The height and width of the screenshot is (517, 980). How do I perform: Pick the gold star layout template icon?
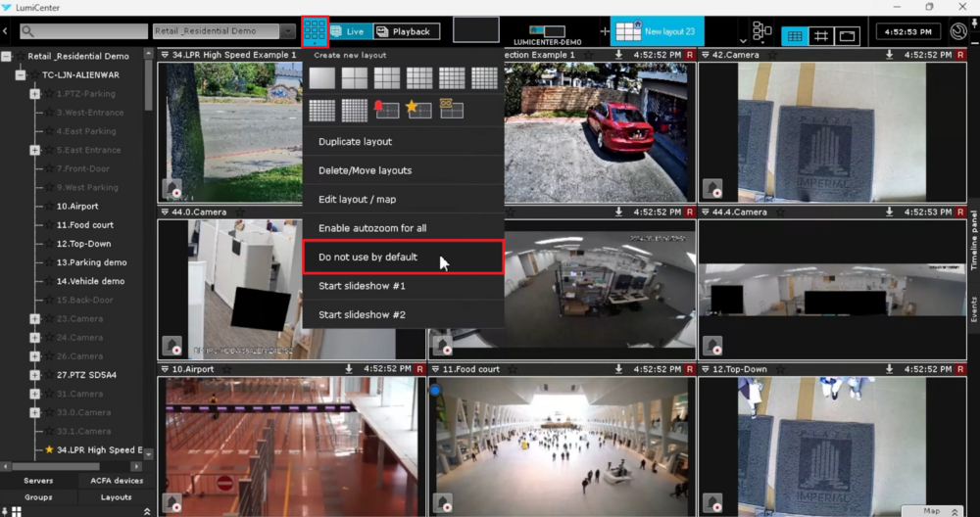click(419, 110)
